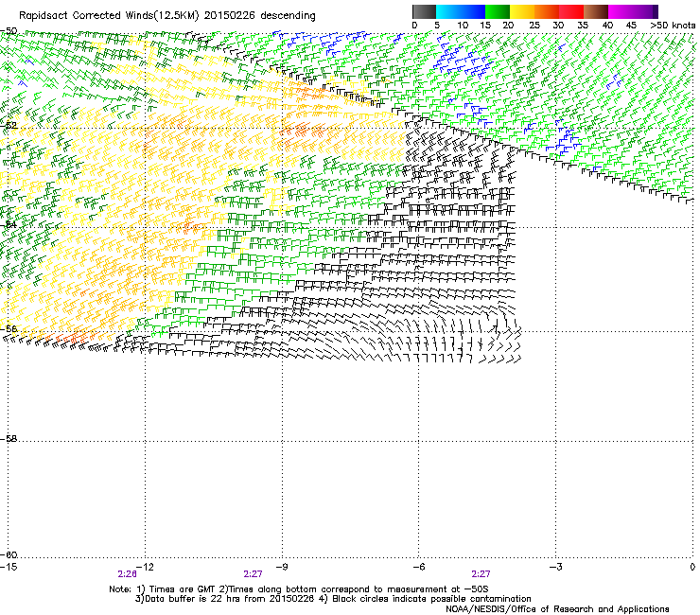Click the gray 0–5 knots legend swatch
Screen dimensions: 700x615
click(424, 11)
